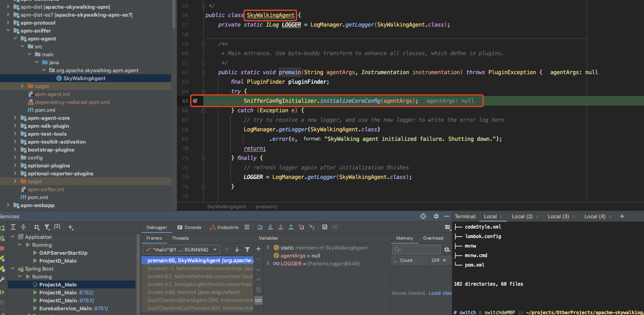Open a new terminal tab

click(622, 216)
